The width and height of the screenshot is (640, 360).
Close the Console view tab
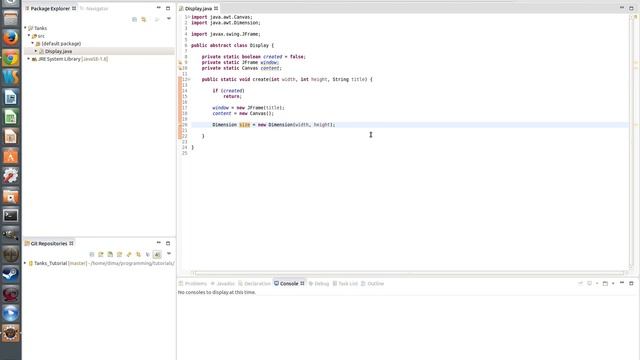click(302, 283)
